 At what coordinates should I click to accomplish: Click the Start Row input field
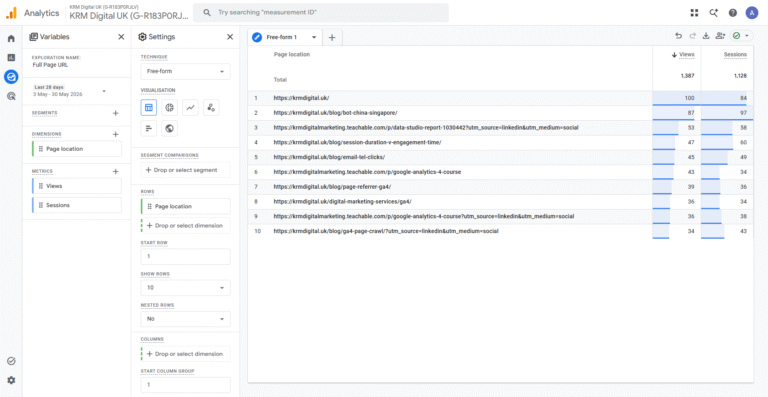point(186,257)
